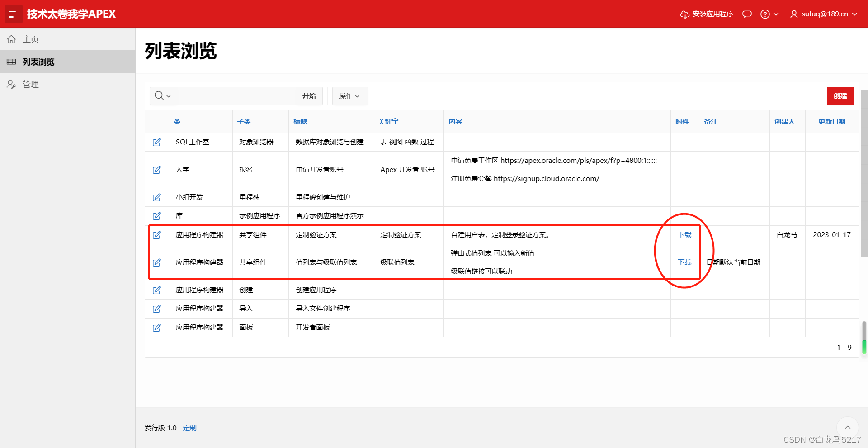This screenshot has width=868, height=448.
Task: Edit the 小组开发 里程碑 row
Action: tap(157, 197)
